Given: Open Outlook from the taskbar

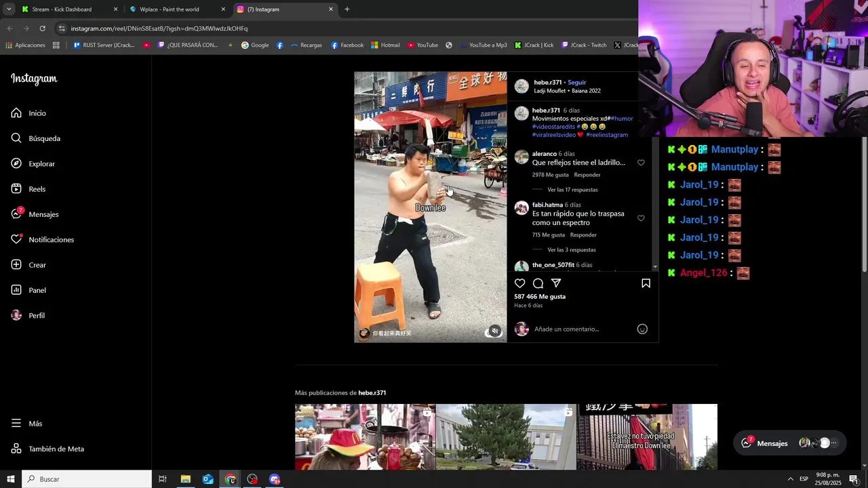Looking at the screenshot, I should (x=208, y=479).
